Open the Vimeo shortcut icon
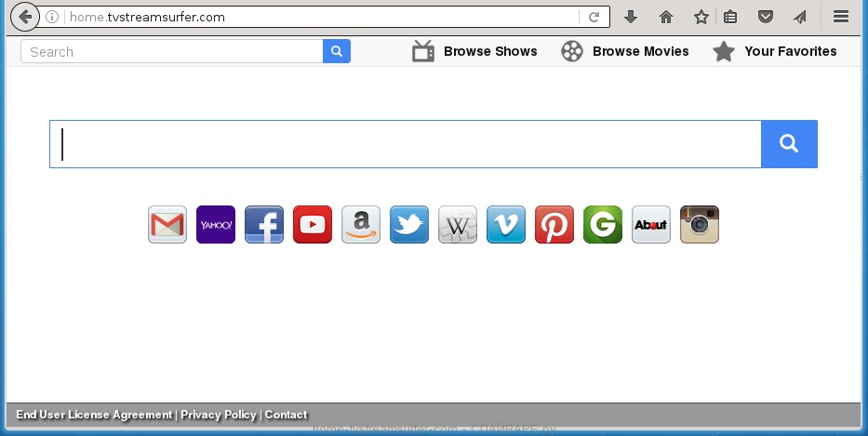The image size is (868, 436). click(506, 225)
